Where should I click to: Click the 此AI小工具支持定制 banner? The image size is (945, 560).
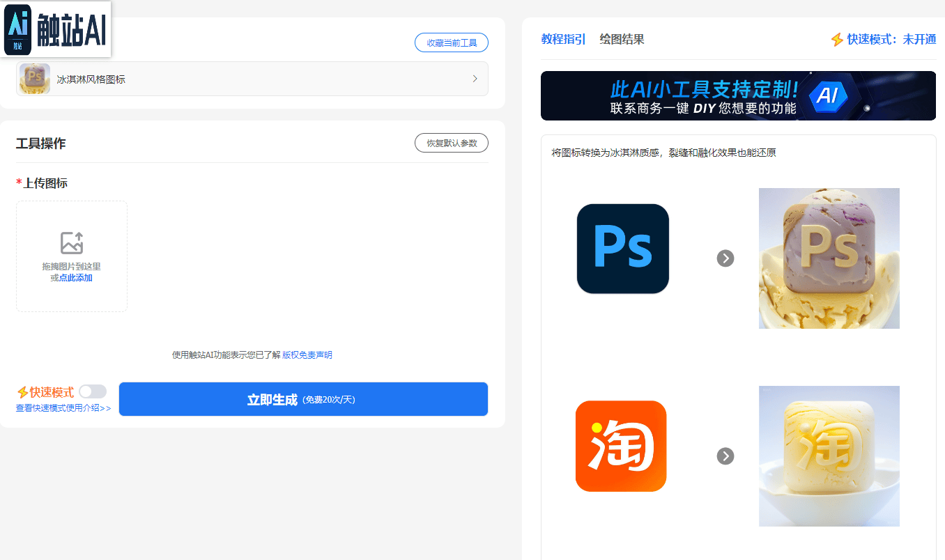738,95
